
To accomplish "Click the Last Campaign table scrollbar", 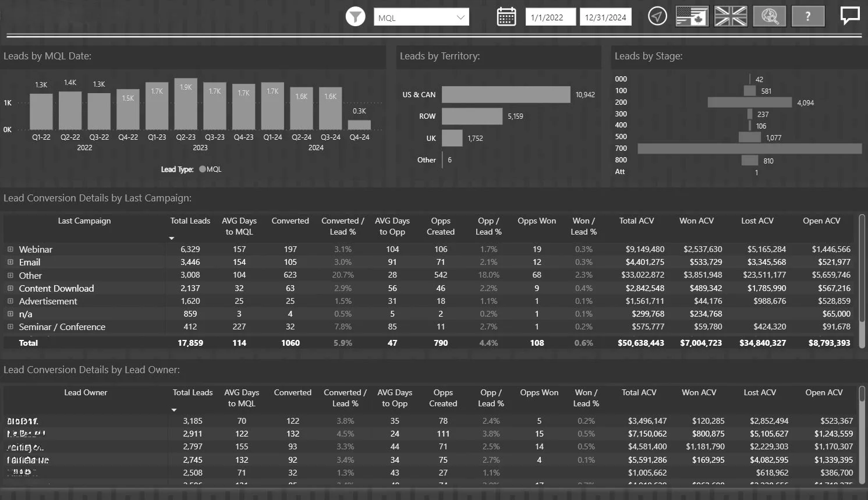I will tap(862, 268).
